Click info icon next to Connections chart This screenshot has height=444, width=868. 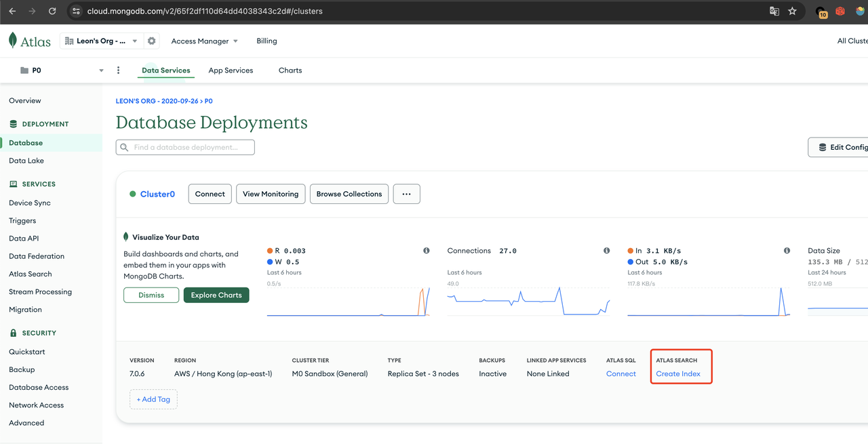pos(606,251)
